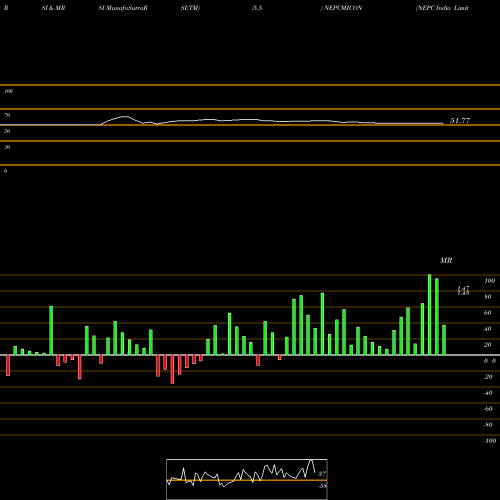Click the MR scale label 40
Viewport: 500px width, 500px height.
pyautogui.click(x=488, y=329)
